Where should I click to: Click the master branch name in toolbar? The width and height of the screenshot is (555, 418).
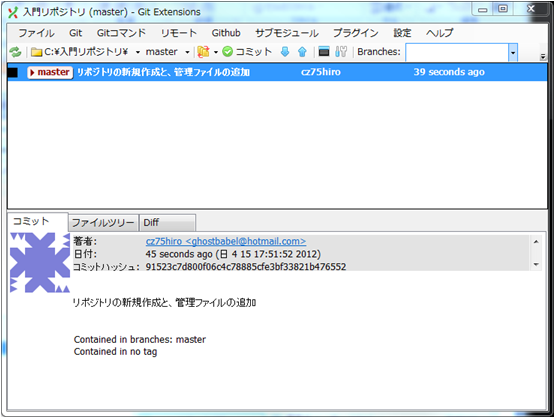tap(161, 52)
